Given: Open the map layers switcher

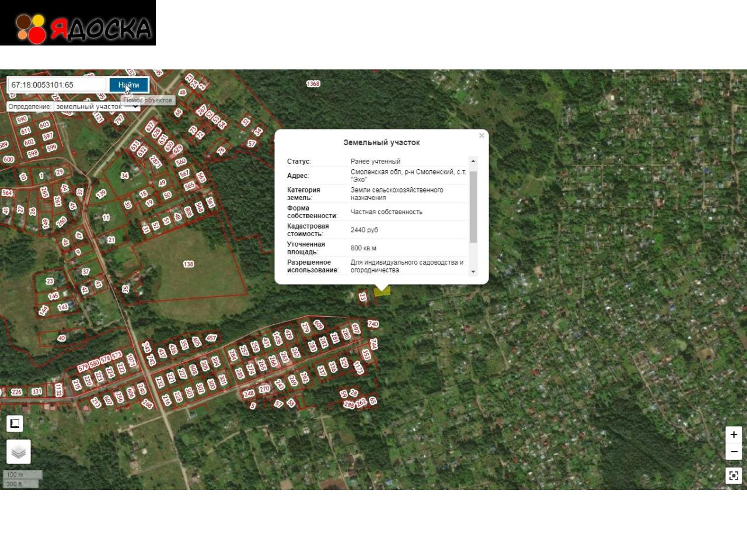Looking at the screenshot, I should (x=19, y=452).
